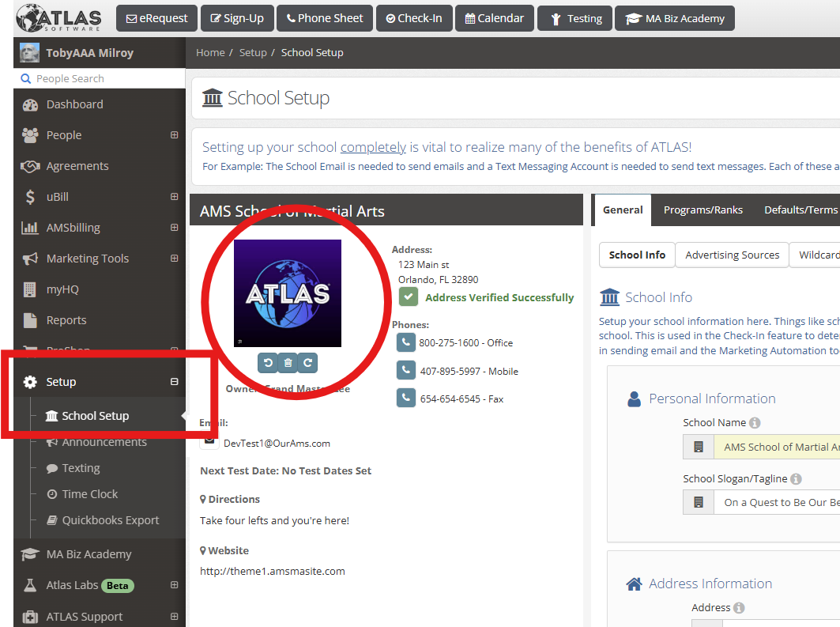Select the ATLAS school logo thumbnail
The width and height of the screenshot is (840, 627).
pos(288,293)
